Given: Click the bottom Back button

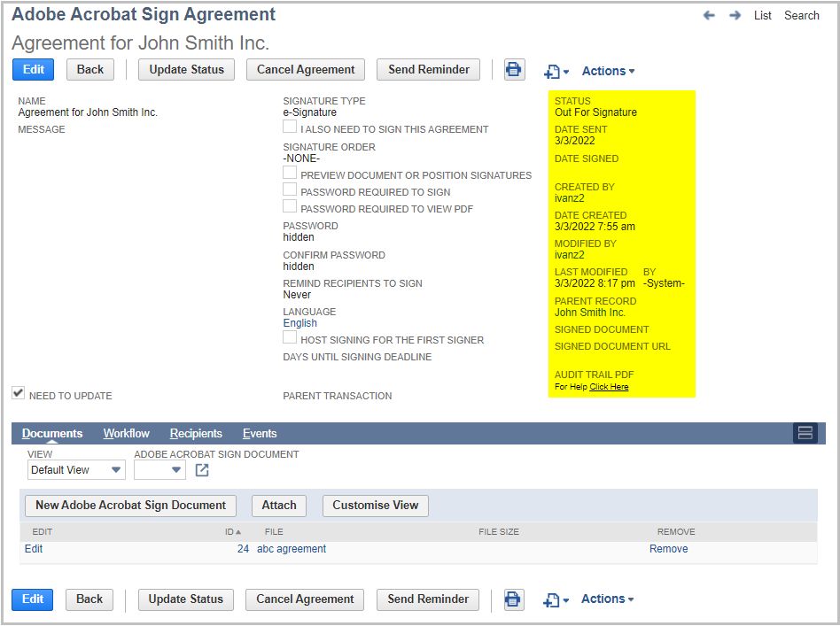Looking at the screenshot, I should click(89, 599).
